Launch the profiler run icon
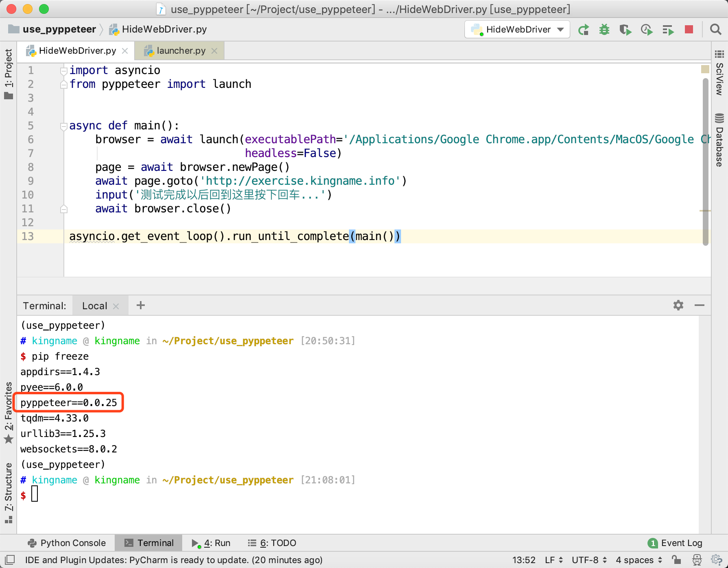The image size is (728, 568). 647,30
